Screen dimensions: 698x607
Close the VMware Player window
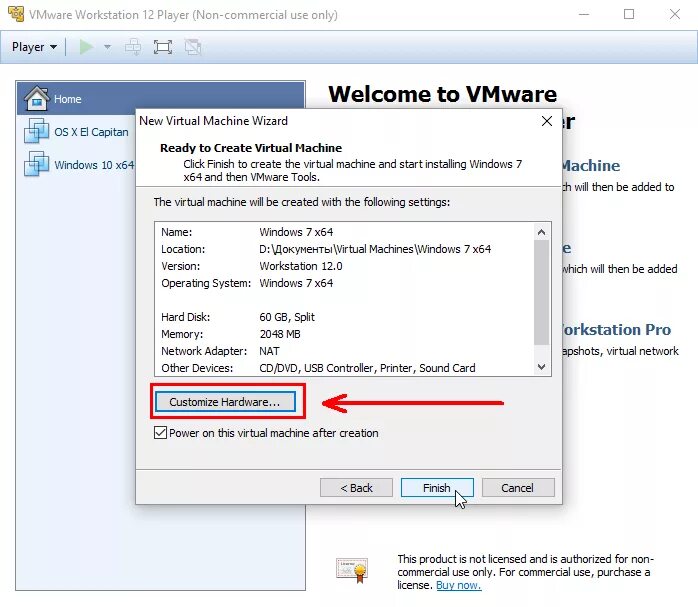point(675,14)
